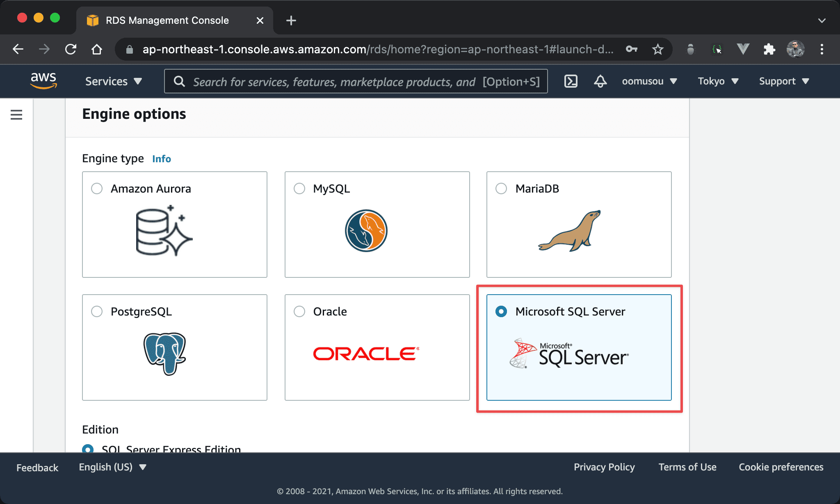Select MySQL radio button
Viewport: 840px width, 504px height.
click(299, 188)
